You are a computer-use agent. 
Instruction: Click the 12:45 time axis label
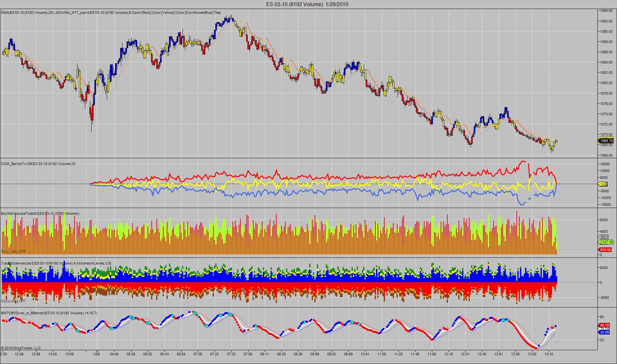[19, 354]
